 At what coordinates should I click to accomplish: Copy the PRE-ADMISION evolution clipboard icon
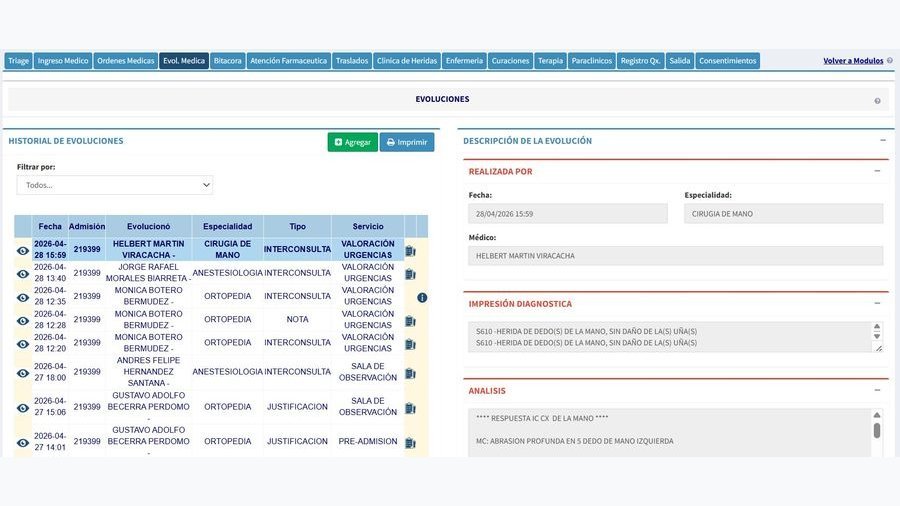point(410,443)
